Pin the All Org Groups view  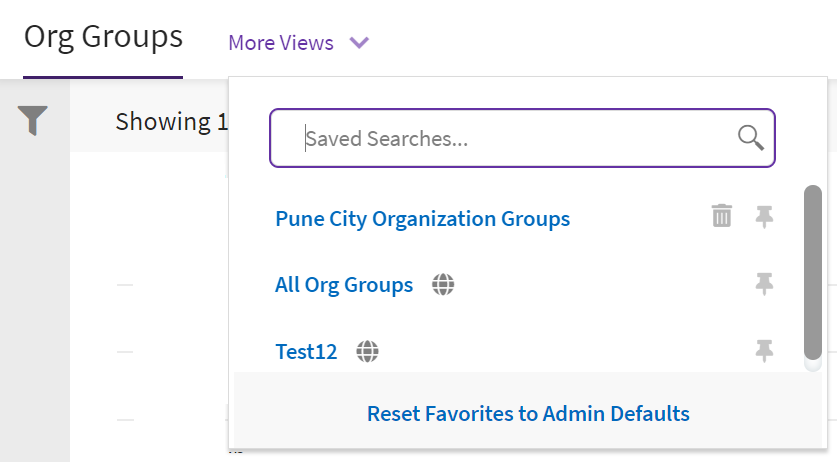click(x=764, y=285)
